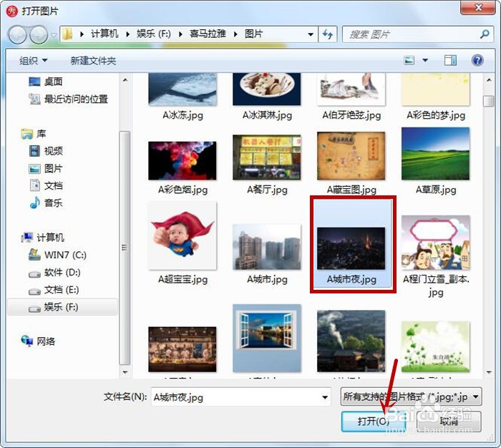Image resolution: width=501 pixels, height=448 pixels.
Task: Click the change view icon
Action: coord(409,60)
